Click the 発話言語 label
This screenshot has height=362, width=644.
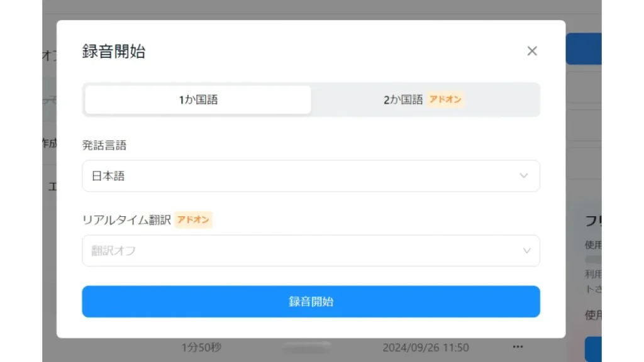pos(104,145)
